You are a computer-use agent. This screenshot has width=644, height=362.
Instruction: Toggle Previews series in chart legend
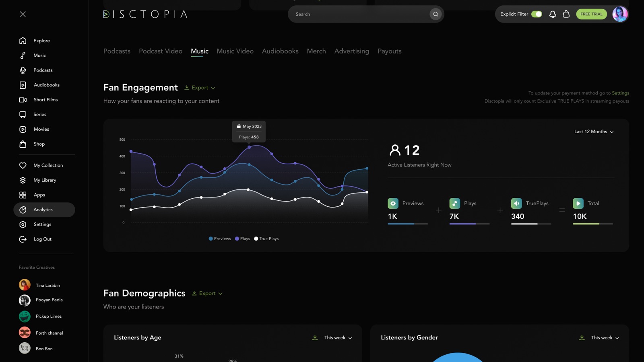(x=220, y=239)
